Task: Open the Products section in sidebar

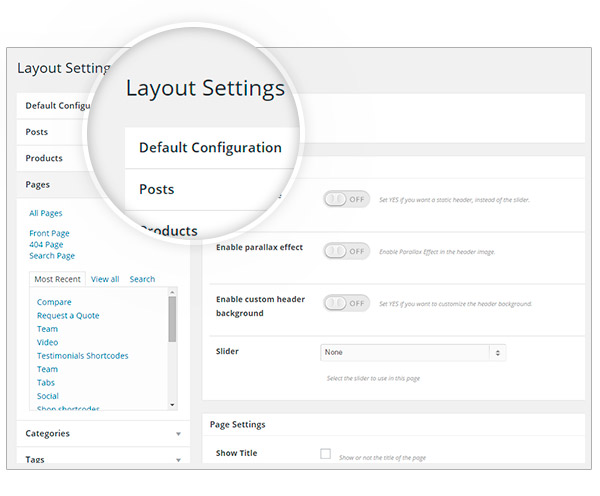Action: pyautogui.click(x=44, y=158)
